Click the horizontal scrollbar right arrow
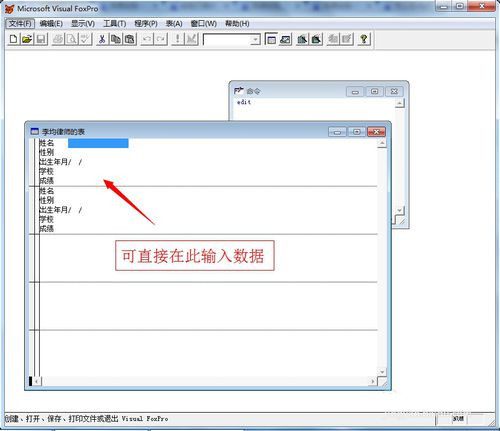 [x=373, y=381]
